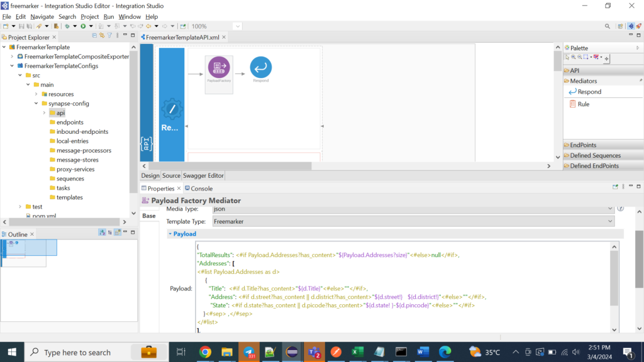Select Rule mediator in Palette

[x=583, y=104]
